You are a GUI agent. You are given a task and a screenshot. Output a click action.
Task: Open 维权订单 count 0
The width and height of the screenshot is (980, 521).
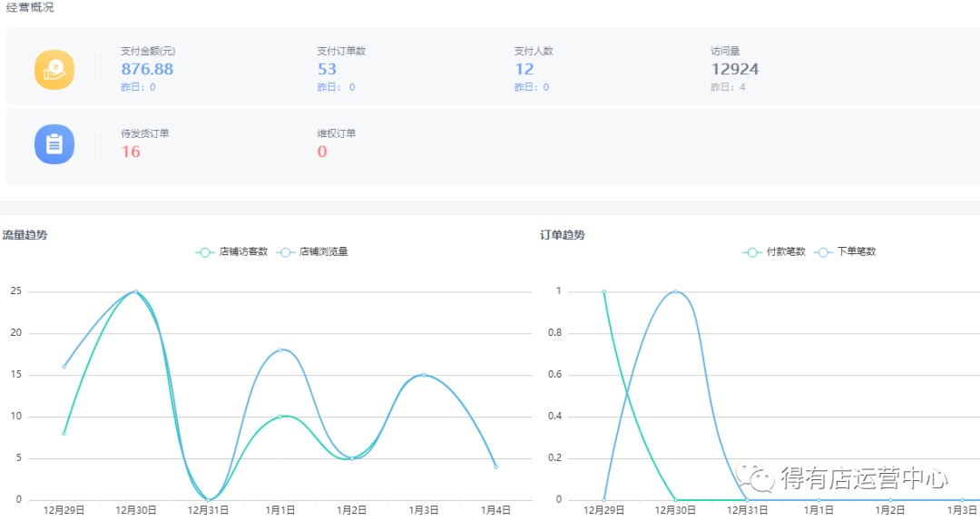click(322, 152)
